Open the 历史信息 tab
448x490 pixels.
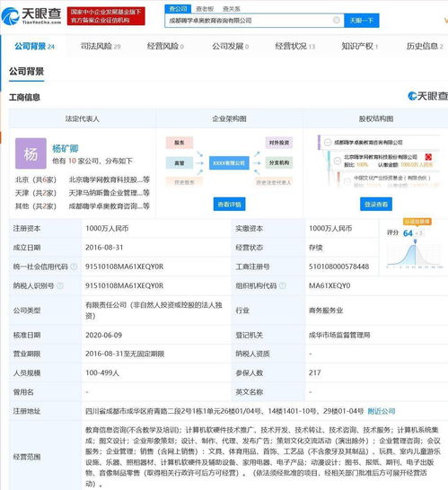click(425, 47)
